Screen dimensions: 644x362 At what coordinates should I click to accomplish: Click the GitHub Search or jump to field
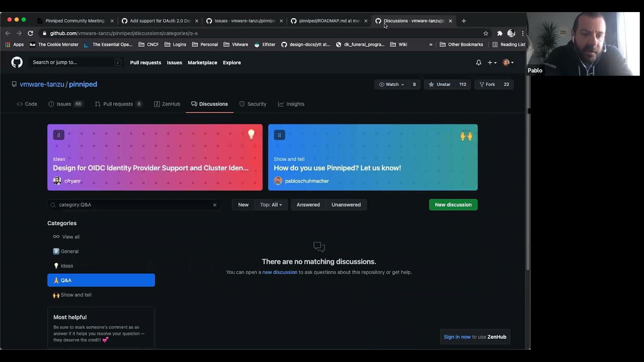click(76, 62)
